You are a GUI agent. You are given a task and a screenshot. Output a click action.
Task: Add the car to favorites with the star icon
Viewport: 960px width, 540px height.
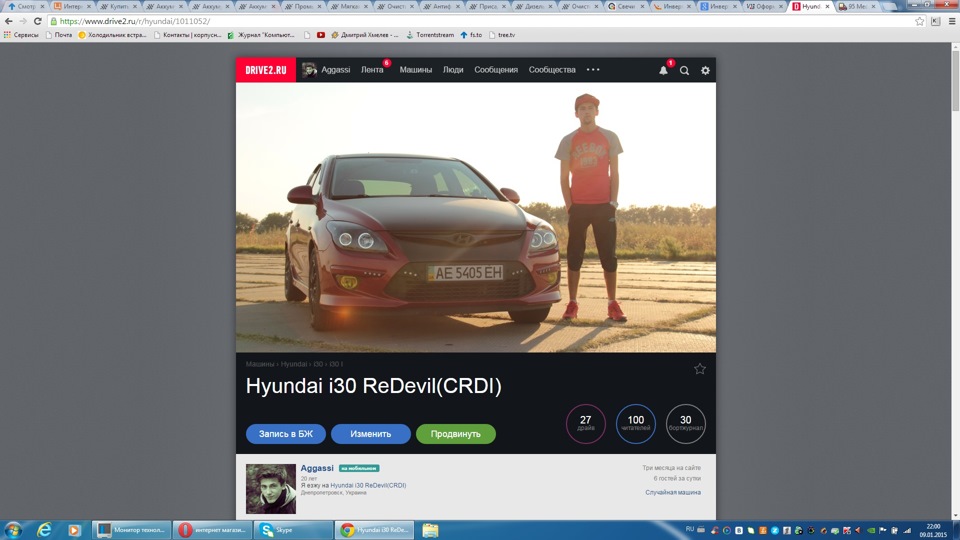[x=700, y=369]
